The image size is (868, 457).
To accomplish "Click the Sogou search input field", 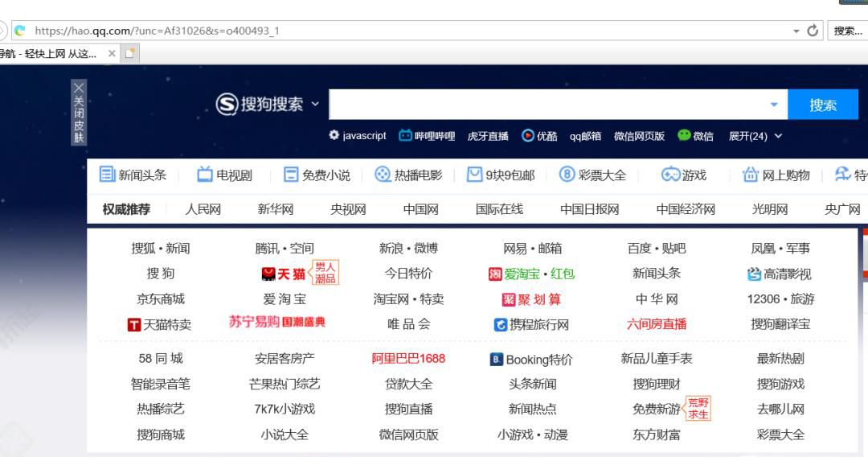I will point(558,104).
